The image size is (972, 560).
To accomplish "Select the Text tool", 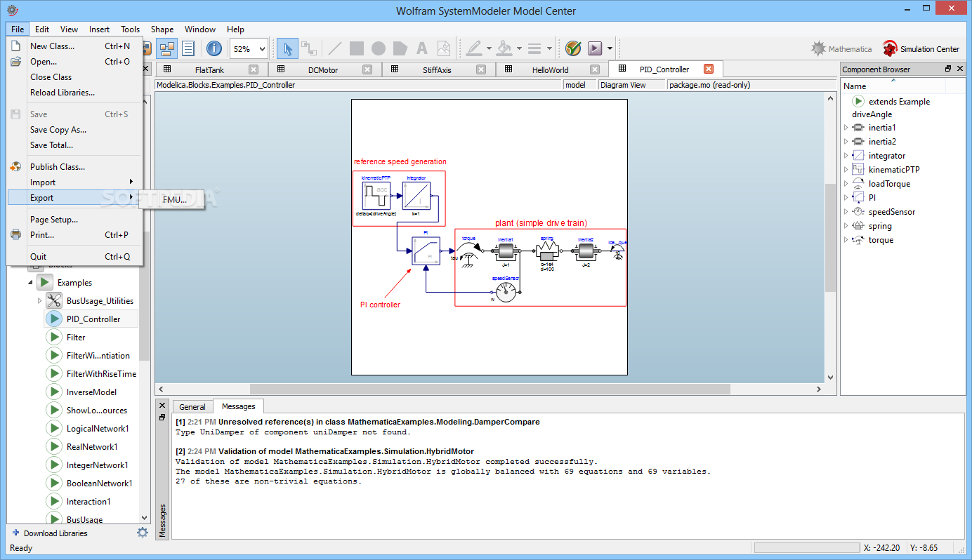I will [x=422, y=48].
